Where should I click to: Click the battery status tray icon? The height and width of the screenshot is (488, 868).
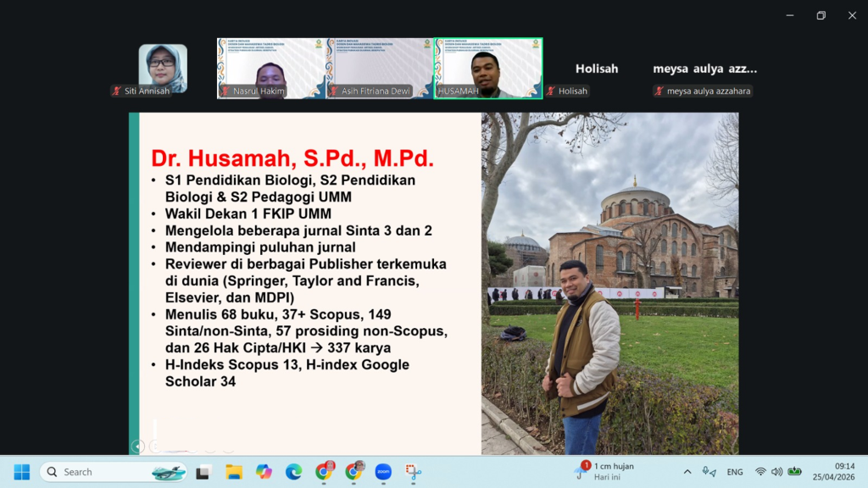tap(794, 472)
